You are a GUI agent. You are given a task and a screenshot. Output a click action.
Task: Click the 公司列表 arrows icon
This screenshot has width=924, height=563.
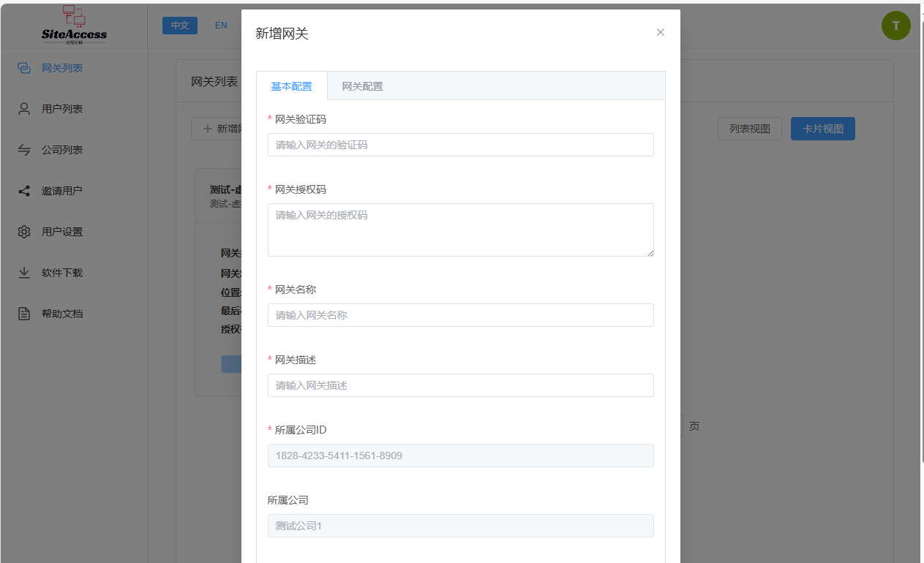[x=24, y=150]
